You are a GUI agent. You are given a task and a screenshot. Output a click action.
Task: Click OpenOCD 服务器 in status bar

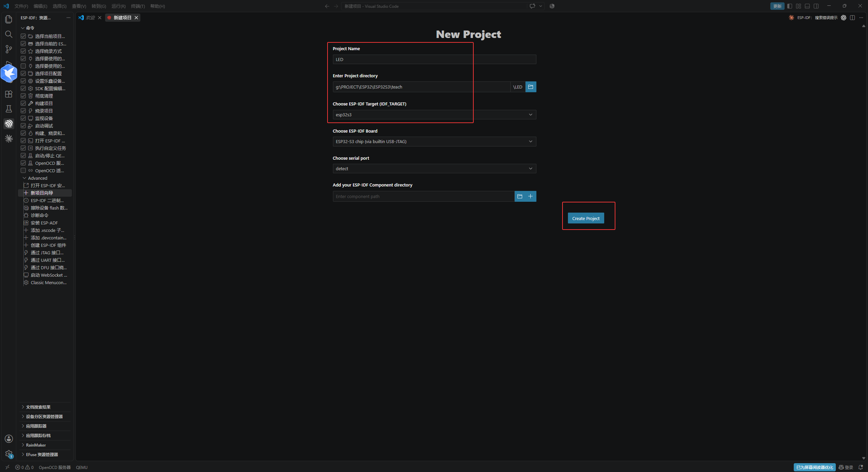pos(55,467)
